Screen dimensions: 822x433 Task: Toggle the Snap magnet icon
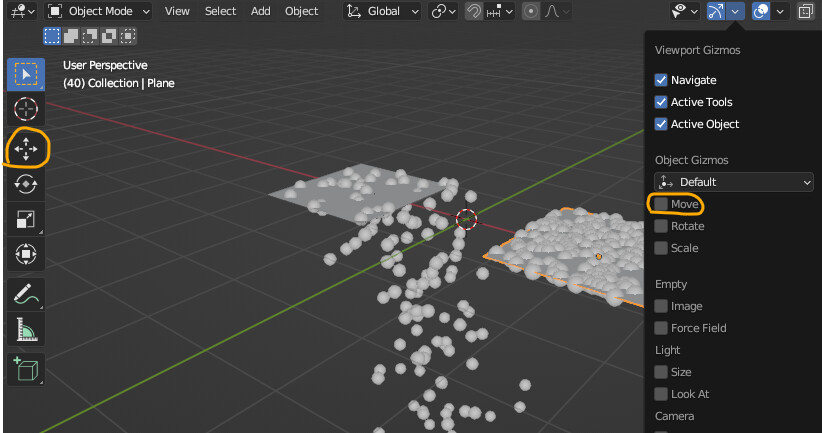click(x=474, y=11)
